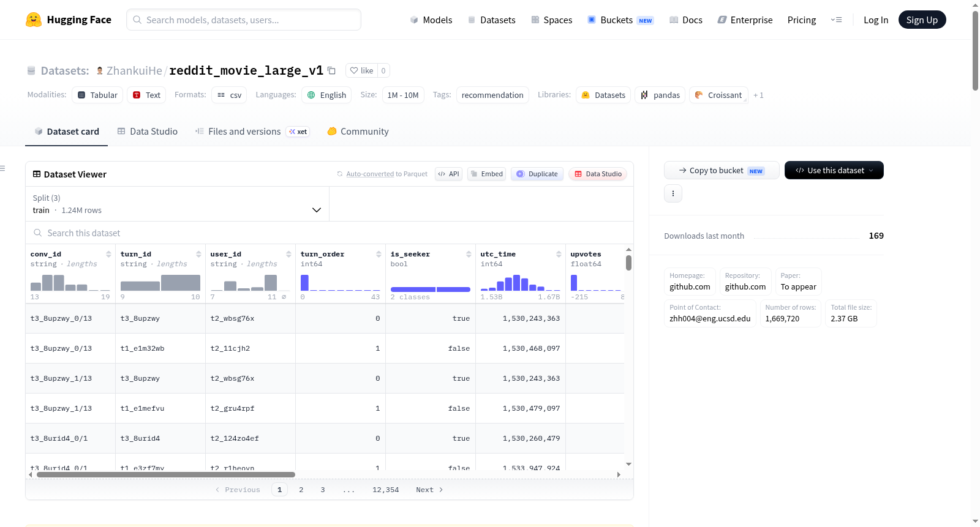Like this dataset with the heart button

(x=361, y=70)
